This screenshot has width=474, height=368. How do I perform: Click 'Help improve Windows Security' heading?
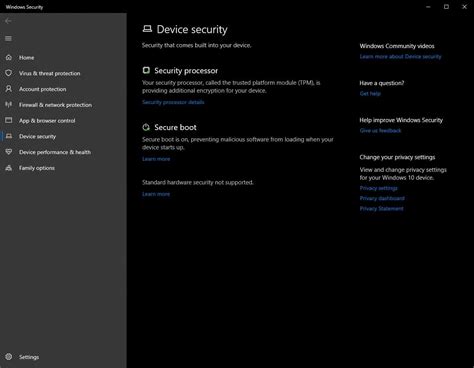click(x=401, y=120)
